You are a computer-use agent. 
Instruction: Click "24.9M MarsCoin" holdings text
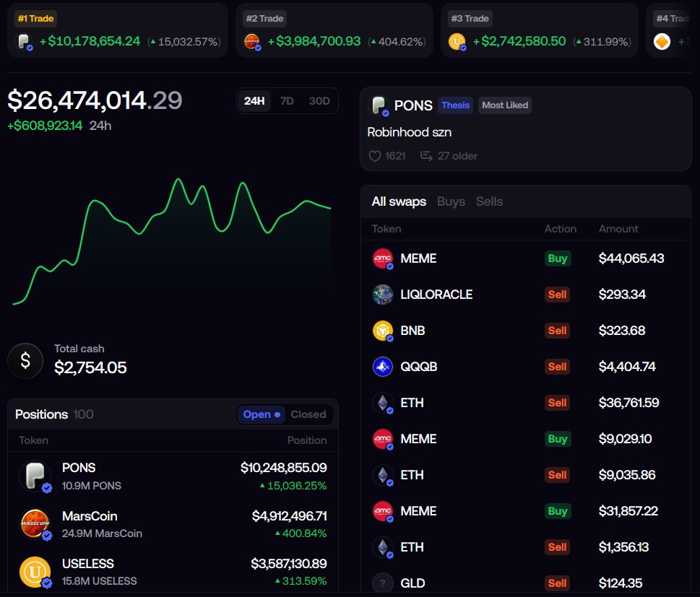click(102, 533)
